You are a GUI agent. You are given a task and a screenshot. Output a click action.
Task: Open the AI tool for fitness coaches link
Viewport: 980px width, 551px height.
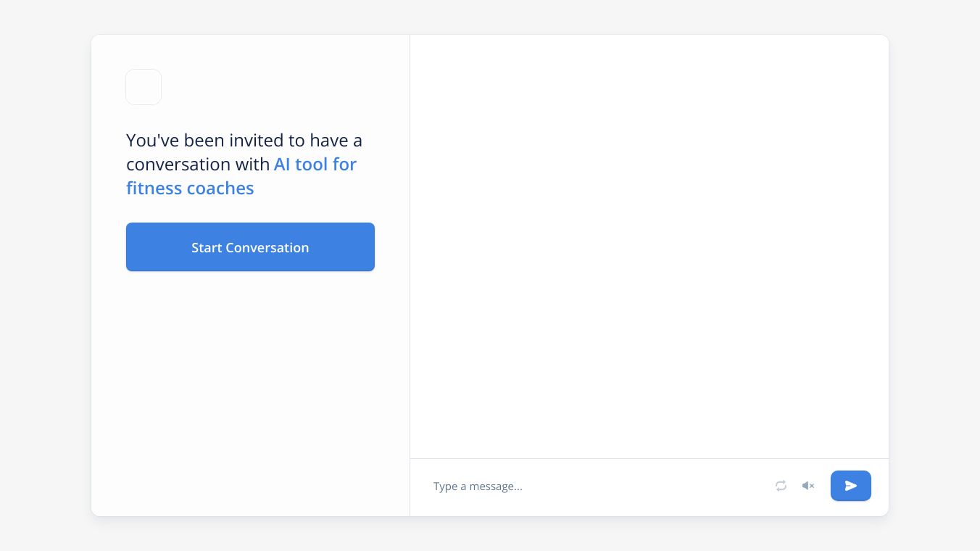pyautogui.click(x=315, y=165)
